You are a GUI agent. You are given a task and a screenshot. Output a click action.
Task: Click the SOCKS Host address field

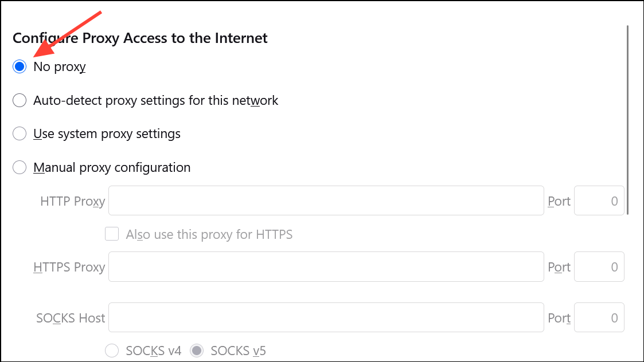[326, 317]
